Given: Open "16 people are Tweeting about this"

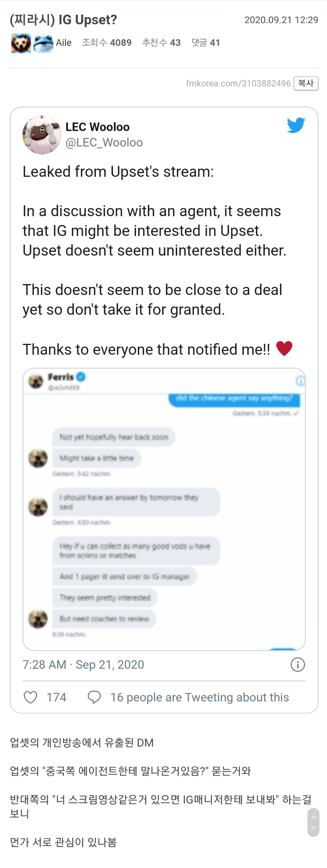Looking at the screenshot, I should tap(200, 697).
